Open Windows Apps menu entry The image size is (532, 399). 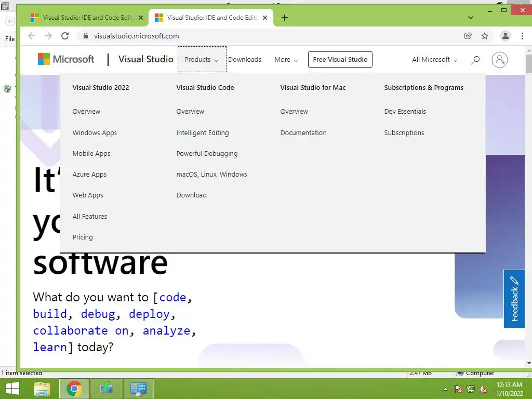click(x=95, y=132)
